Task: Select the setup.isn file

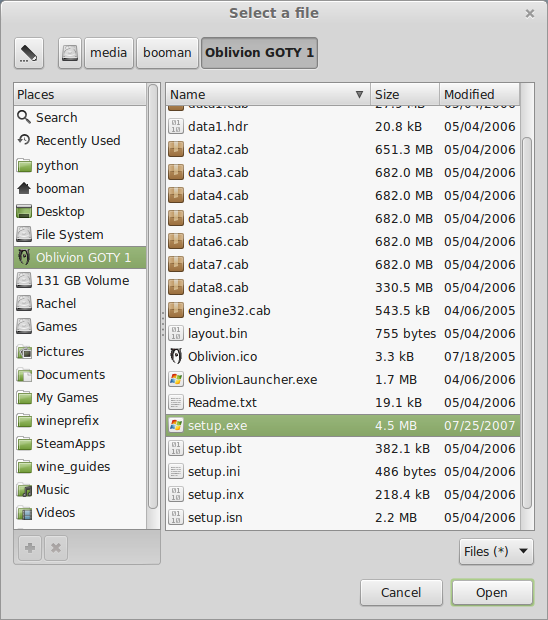Action: coord(343,517)
